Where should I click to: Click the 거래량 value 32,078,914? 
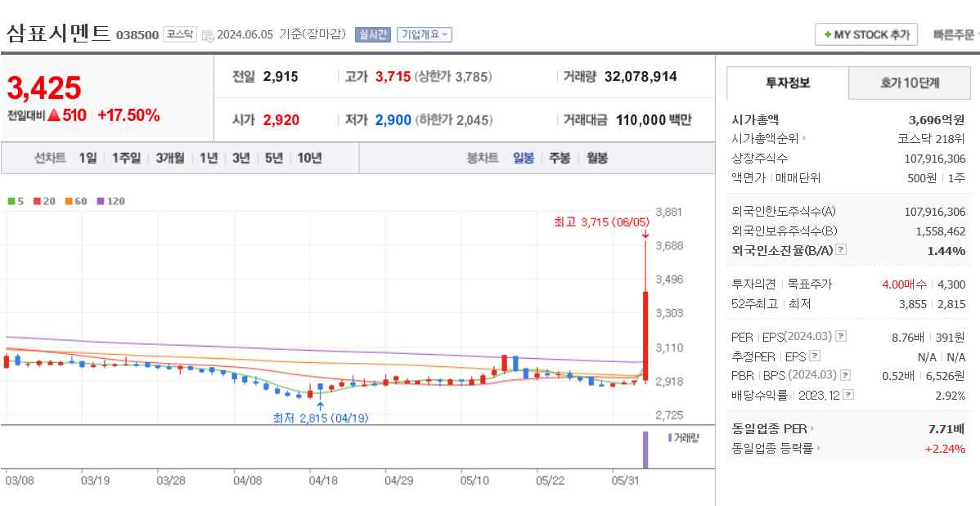(641, 77)
